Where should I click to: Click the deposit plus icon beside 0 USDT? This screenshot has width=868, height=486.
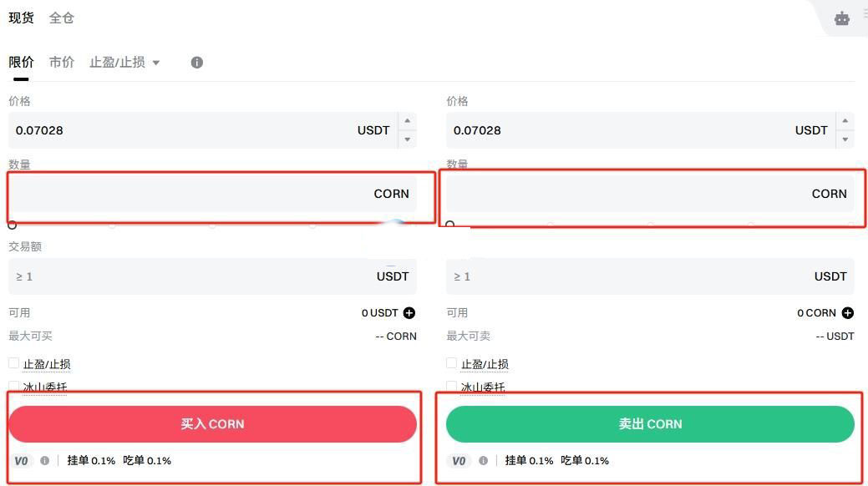coord(409,312)
